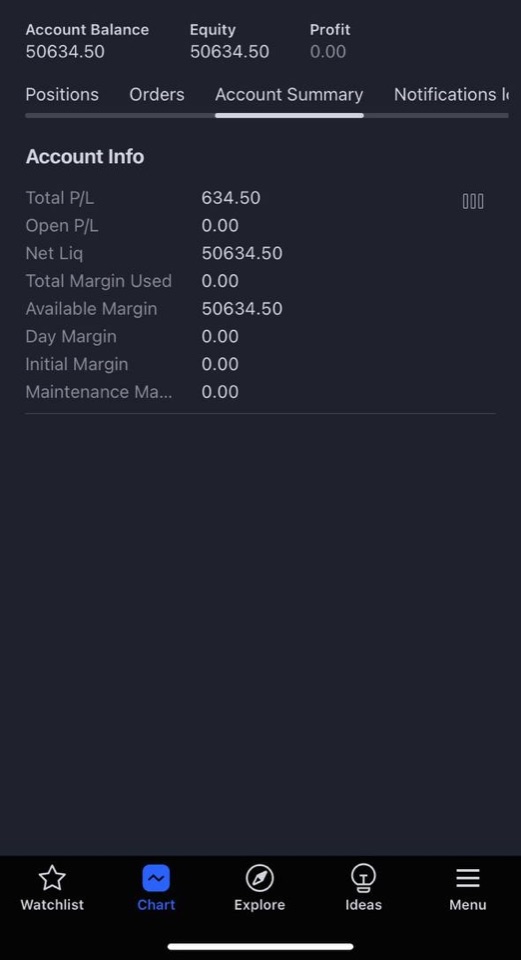Select the Total P/L row
This screenshot has height=960, width=521.
(x=260, y=198)
